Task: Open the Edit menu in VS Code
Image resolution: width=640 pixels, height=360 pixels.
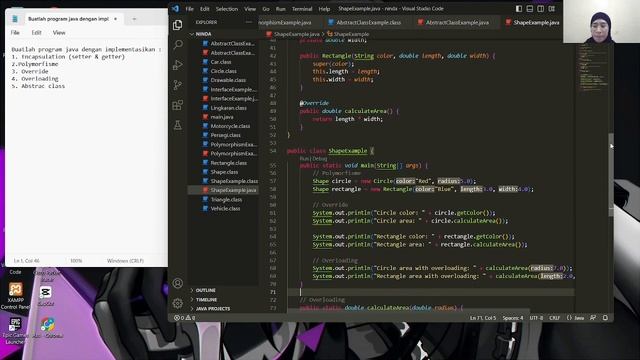Action: 204,9
